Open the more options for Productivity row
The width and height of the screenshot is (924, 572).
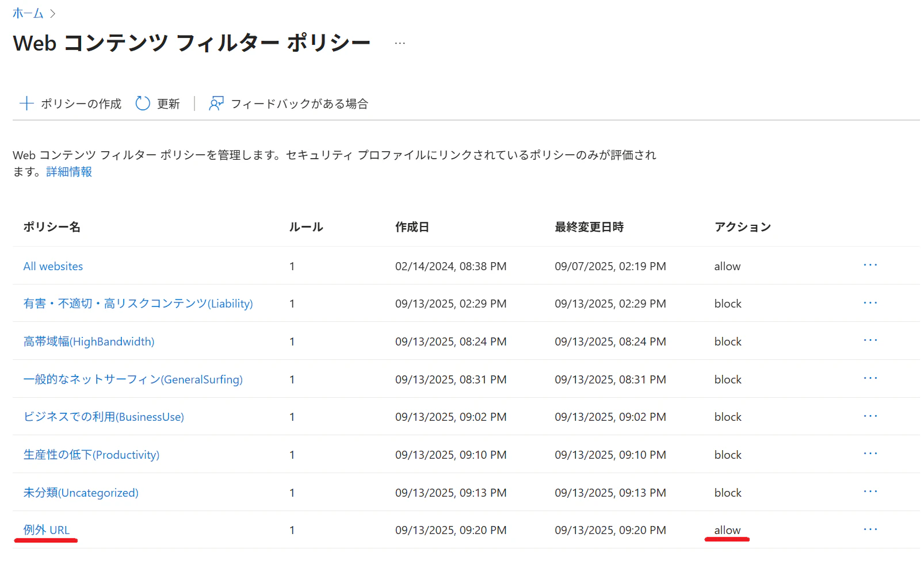coord(870,454)
